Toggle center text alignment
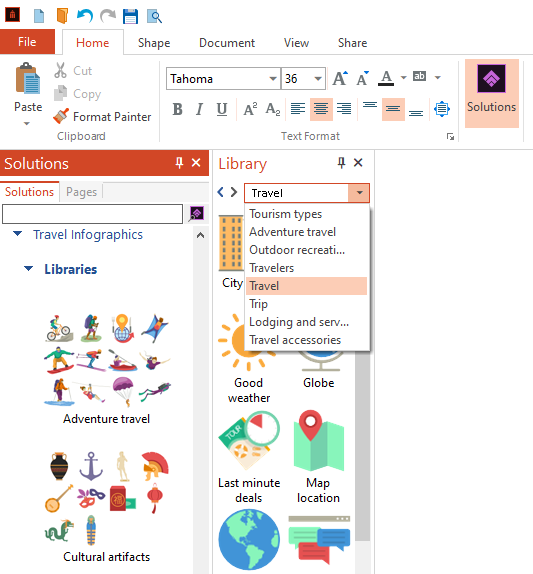The image size is (533, 574). point(321,109)
